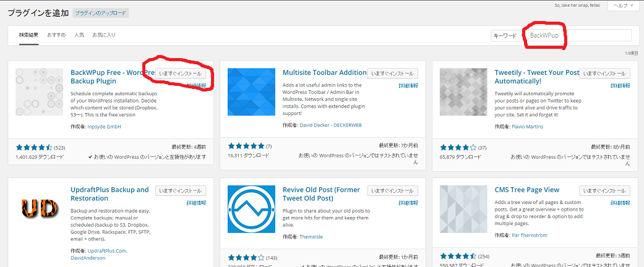Open the Revive Old Post plugin icon
Viewport: 644px width, 267px height.
point(251,209)
